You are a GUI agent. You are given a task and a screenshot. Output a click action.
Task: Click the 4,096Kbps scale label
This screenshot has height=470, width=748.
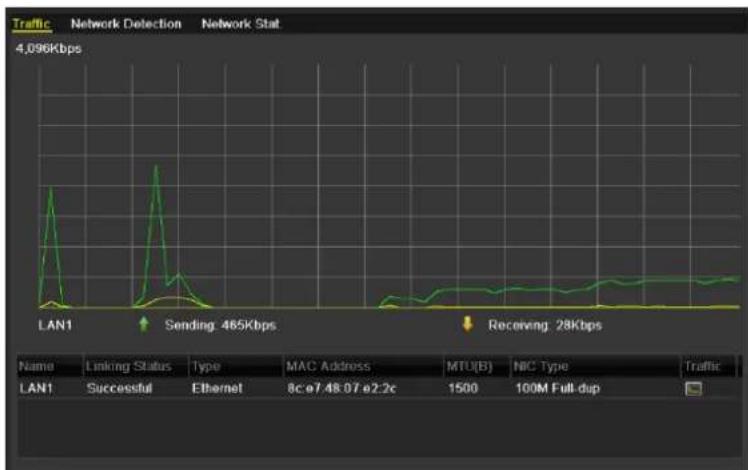[49, 49]
